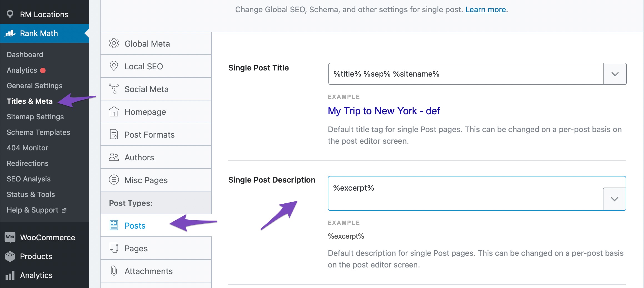Go to Rank Math Redirections
The height and width of the screenshot is (288, 644).
click(x=28, y=163)
